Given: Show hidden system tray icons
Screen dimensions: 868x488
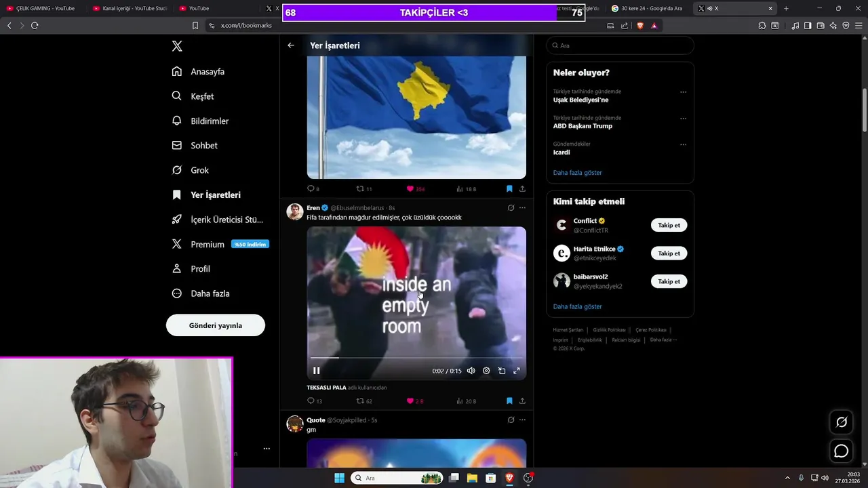Looking at the screenshot, I should (x=787, y=478).
